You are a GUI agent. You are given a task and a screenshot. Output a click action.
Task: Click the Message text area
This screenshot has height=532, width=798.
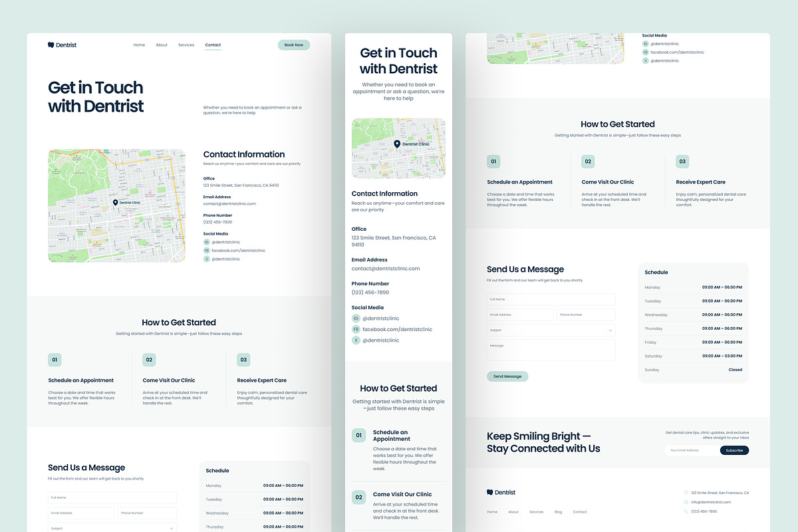pyautogui.click(x=551, y=350)
